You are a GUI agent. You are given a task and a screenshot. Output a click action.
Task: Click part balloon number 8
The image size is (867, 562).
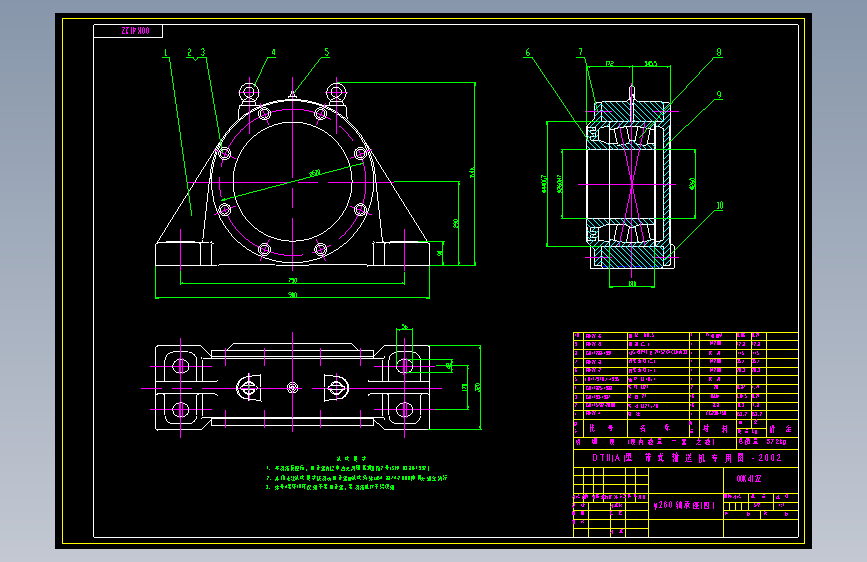[719, 53]
